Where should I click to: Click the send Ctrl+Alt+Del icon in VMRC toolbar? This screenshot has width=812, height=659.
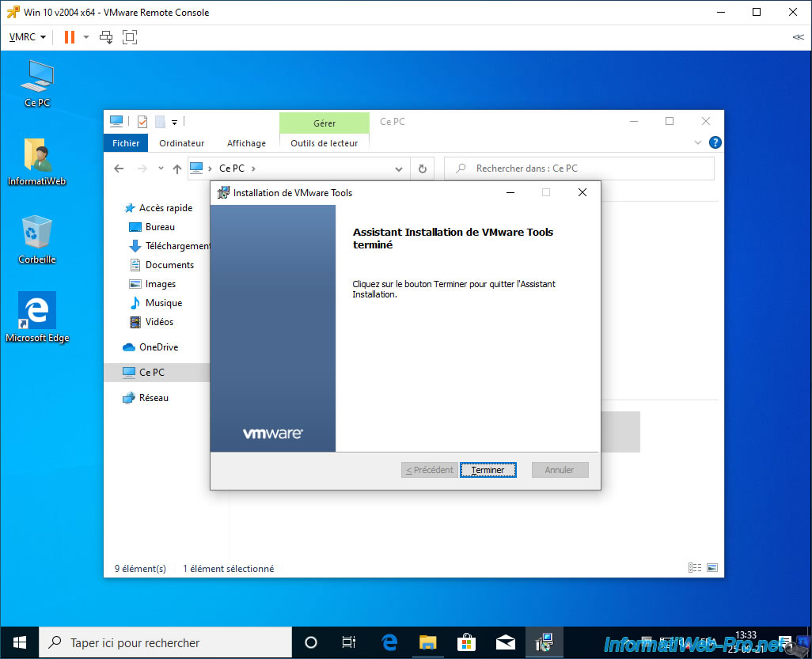pos(106,37)
